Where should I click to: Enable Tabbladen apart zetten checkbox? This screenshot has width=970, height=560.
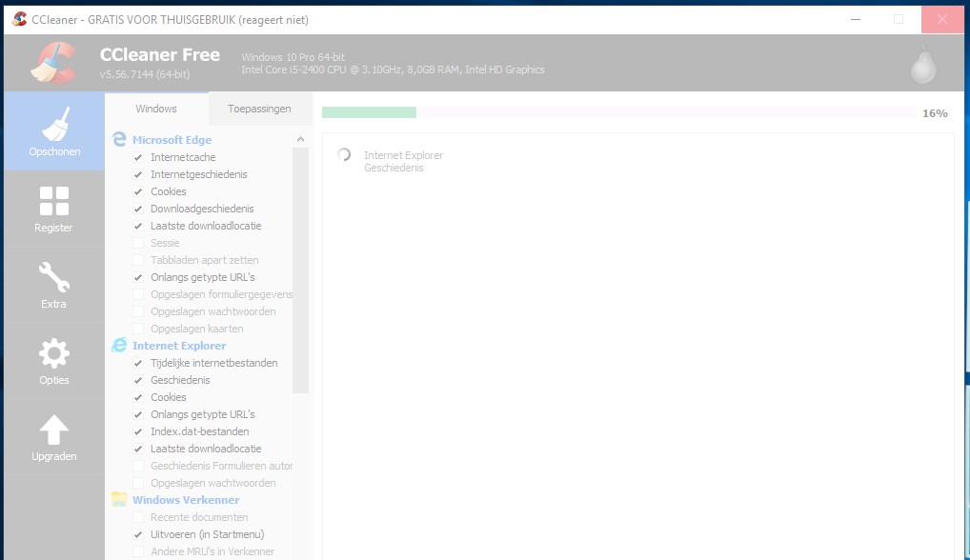(x=138, y=260)
